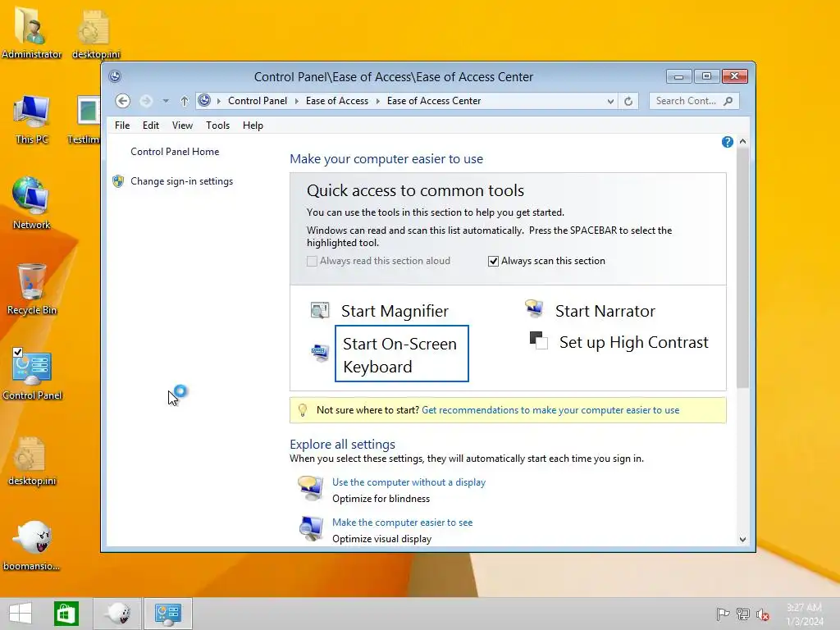840x630 pixels.
Task: Click the High Contrast icon
Action: click(538, 340)
